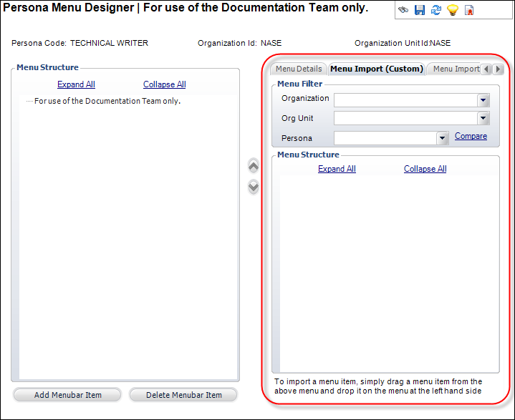Select the Menu Import (Custom) tab
This screenshot has width=515, height=420.
pyautogui.click(x=377, y=69)
